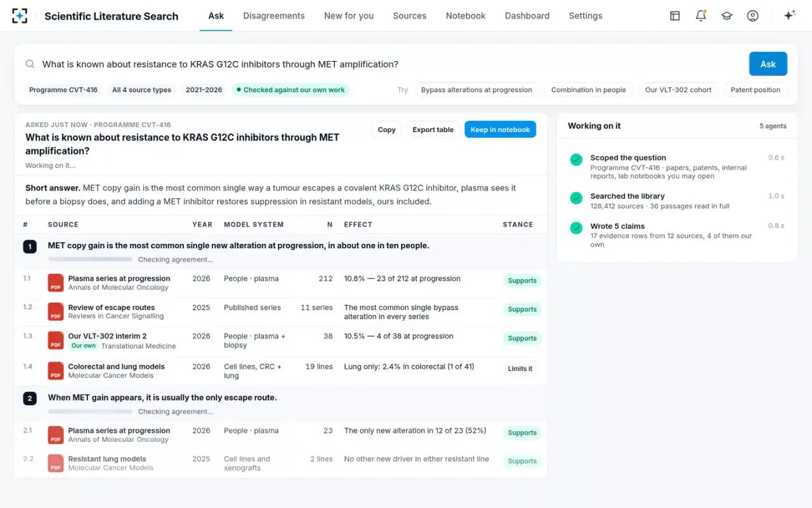
Task: Click the Searched the library green check icon
Action: click(576, 198)
